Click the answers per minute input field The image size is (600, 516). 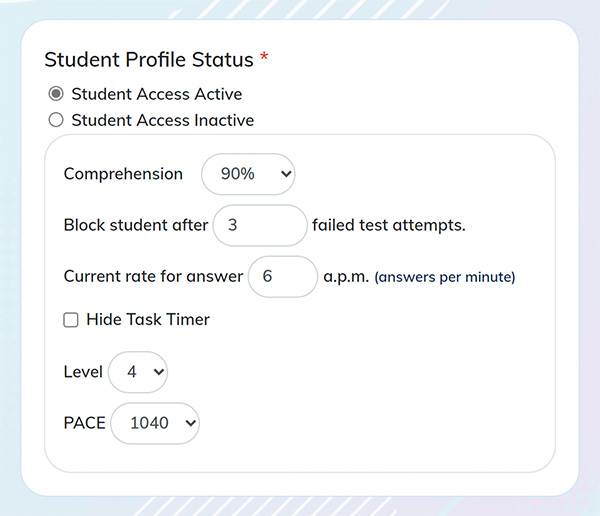283,277
